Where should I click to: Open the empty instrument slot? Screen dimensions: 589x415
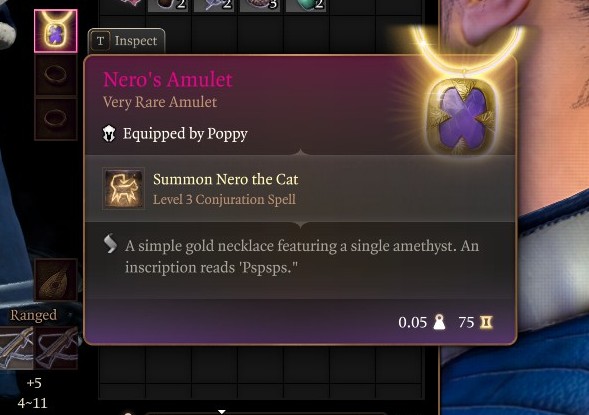pyautogui.click(x=56, y=279)
